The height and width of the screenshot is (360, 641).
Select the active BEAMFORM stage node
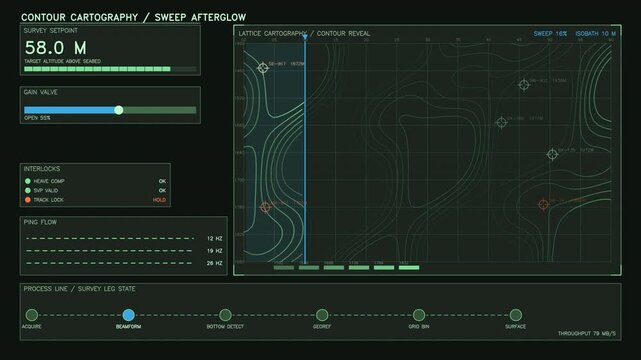[x=128, y=315]
